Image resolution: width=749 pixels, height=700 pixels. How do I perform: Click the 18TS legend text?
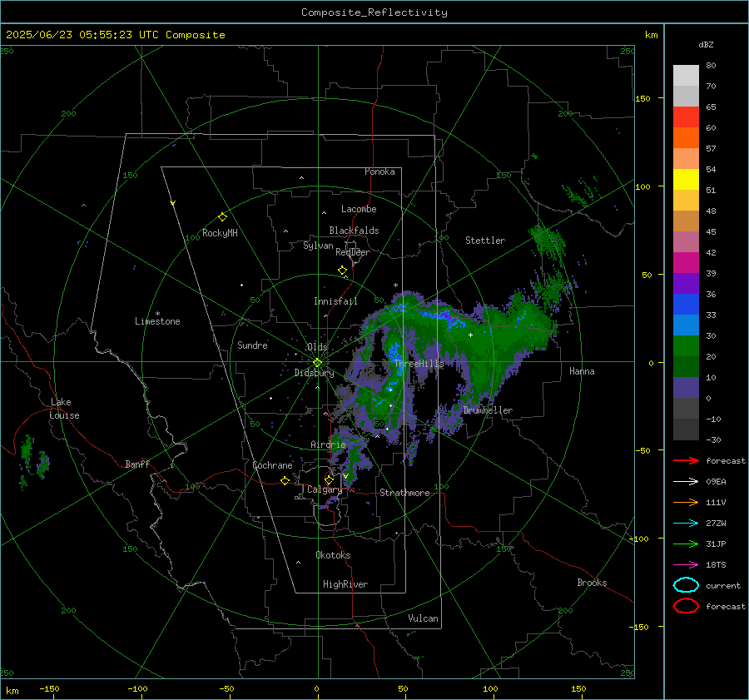pyautogui.click(x=716, y=565)
